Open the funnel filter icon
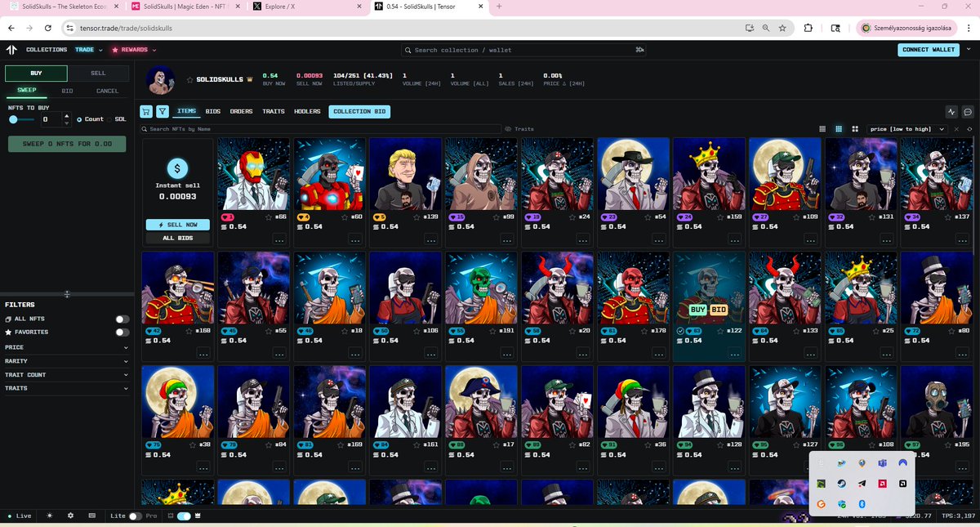This screenshot has height=527, width=980. 163,112
